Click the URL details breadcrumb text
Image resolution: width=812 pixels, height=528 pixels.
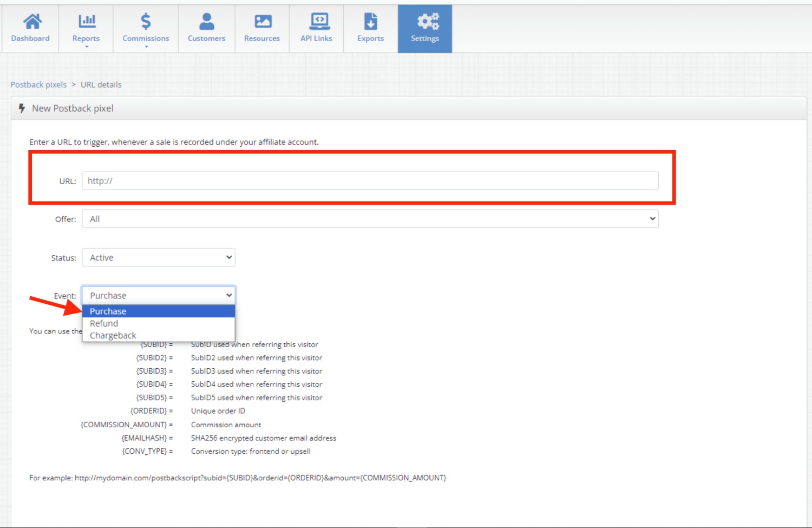coord(101,84)
